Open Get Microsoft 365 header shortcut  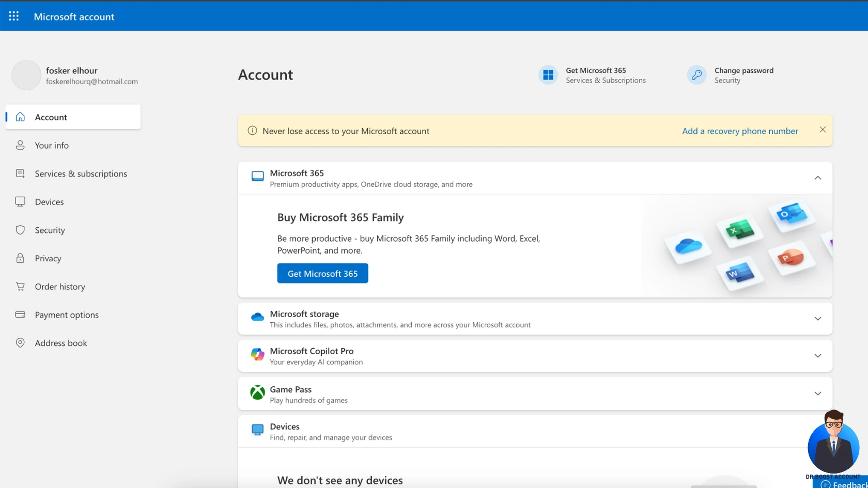[592, 75]
